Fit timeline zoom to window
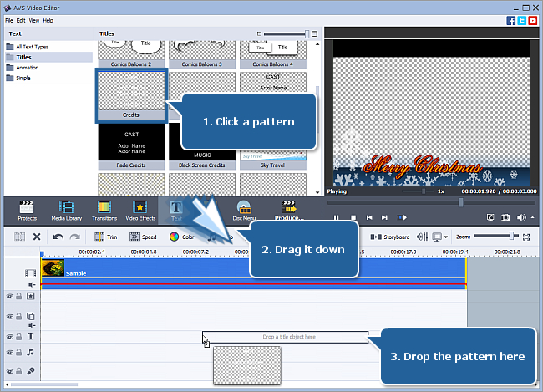The height and width of the screenshot is (392, 543). [x=526, y=237]
